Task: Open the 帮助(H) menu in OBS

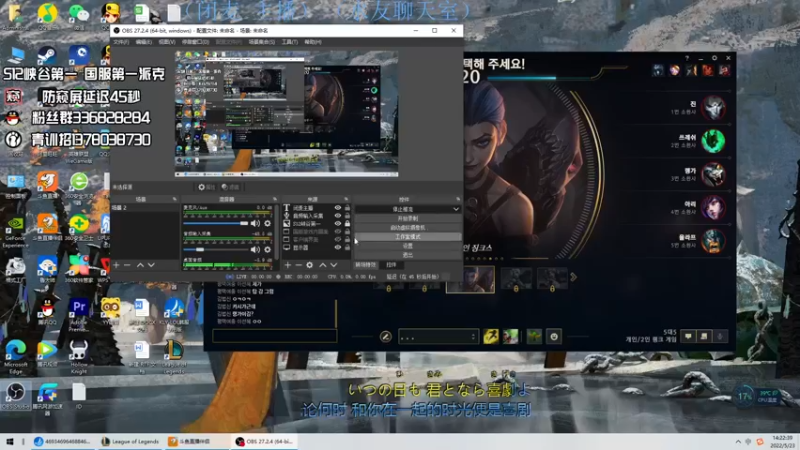Action: click(313, 42)
